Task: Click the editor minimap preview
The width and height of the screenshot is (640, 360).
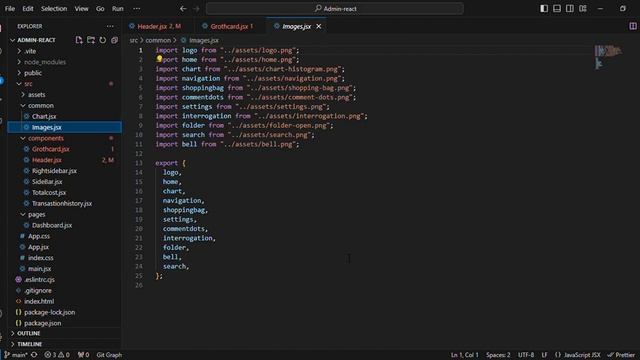Action: (608, 57)
